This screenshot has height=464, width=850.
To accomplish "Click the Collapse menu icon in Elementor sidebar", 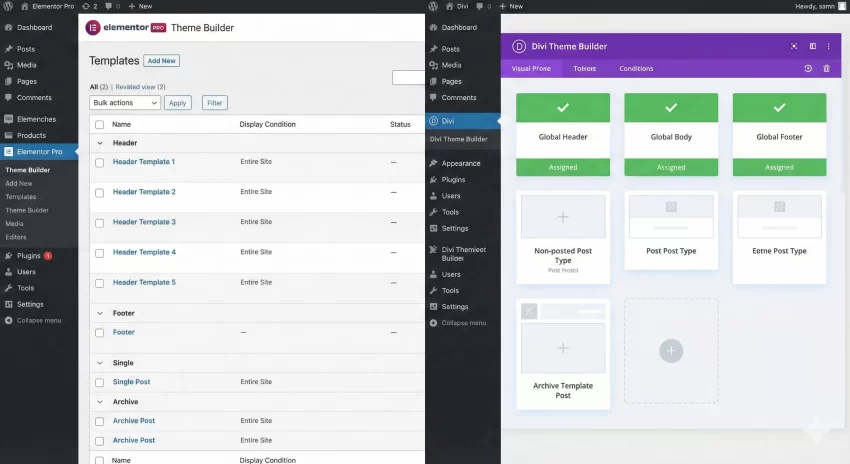I will click(x=8, y=320).
